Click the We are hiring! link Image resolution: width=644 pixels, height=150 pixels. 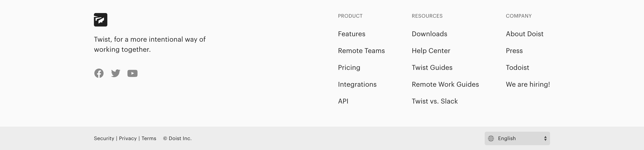point(528,84)
